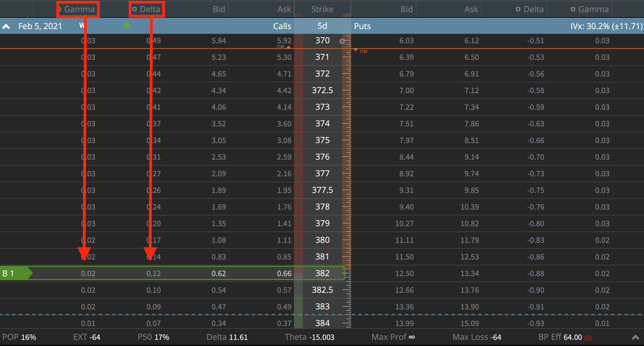Open the calls-side Delta column settings
Viewport: 644px width, 346px height.
135,9
